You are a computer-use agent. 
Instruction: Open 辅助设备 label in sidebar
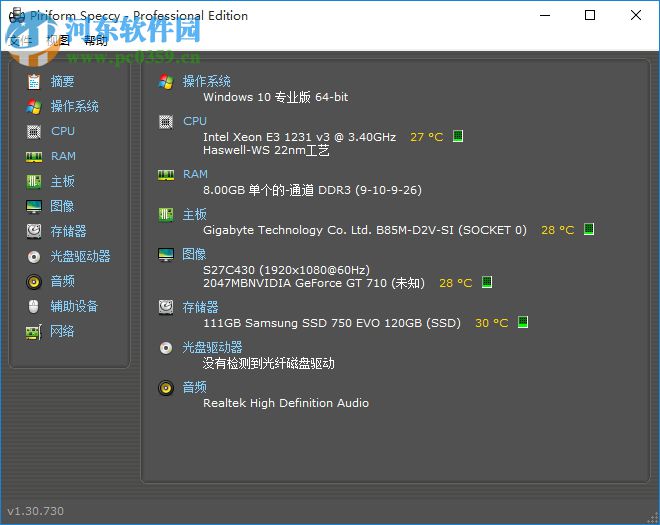pyautogui.click(x=74, y=306)
